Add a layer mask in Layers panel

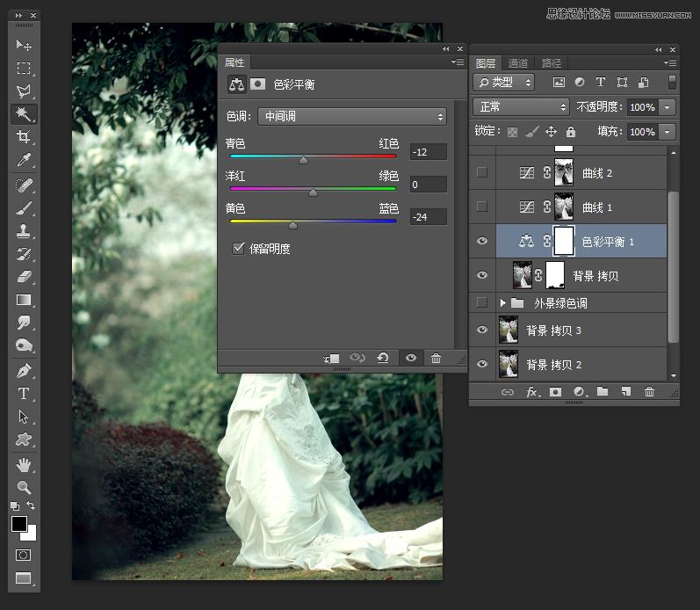click(555, 392)
